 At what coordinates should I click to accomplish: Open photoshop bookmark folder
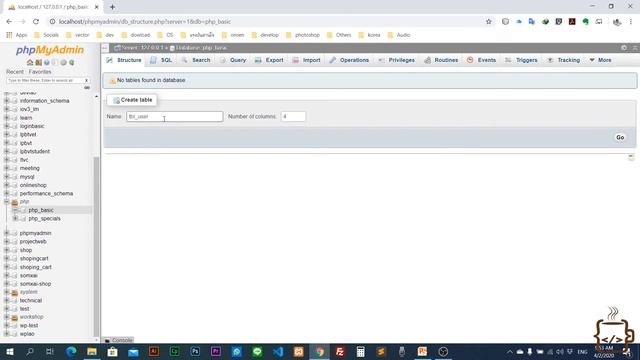tap(303, 35)
